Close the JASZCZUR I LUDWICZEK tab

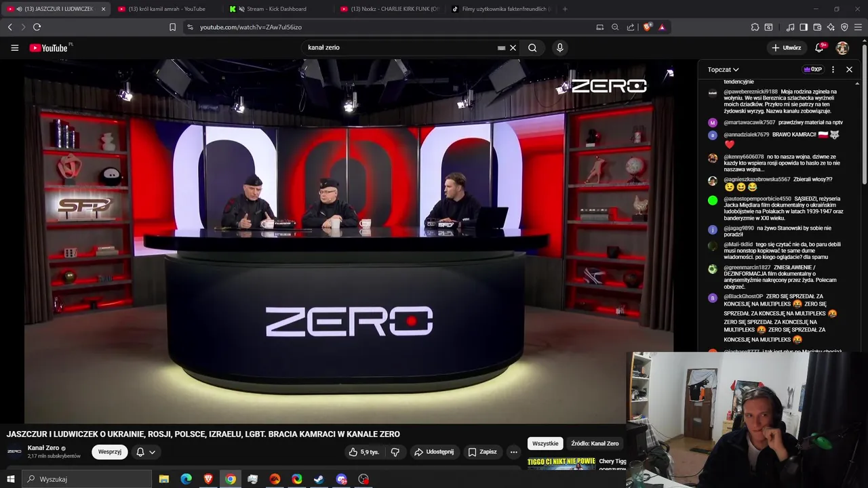(103, 9)
